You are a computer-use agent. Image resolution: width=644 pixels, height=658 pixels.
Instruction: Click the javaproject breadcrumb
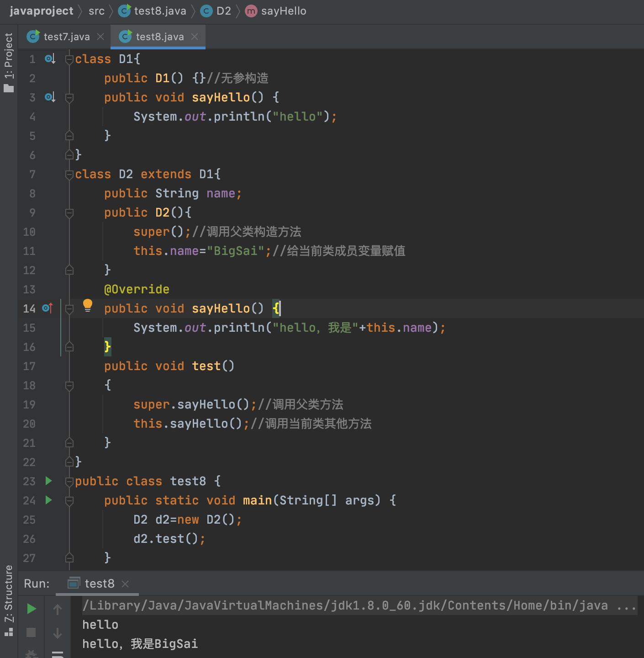(x=41, y=11)
